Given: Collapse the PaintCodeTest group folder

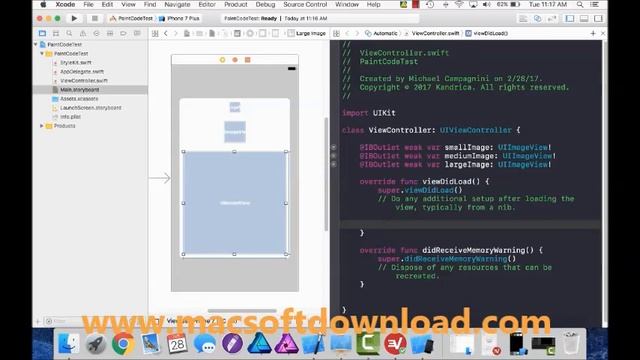Looking at the screenshot, I should point(42,53).
